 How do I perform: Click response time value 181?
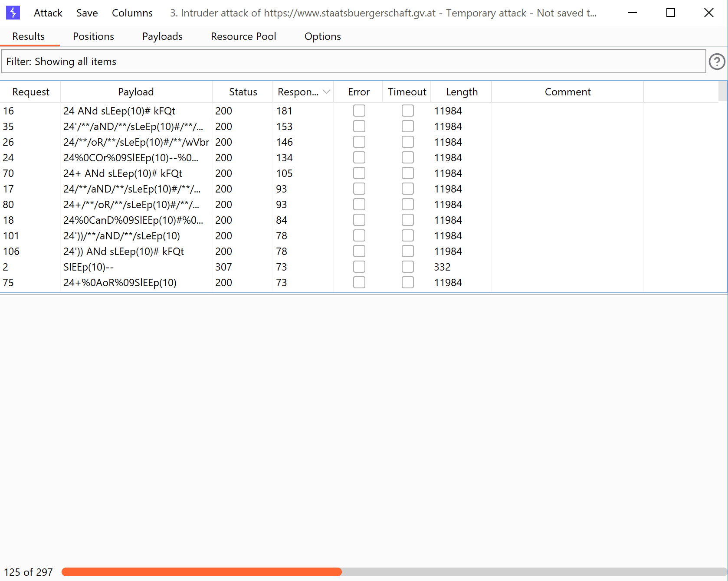(284, 111)
